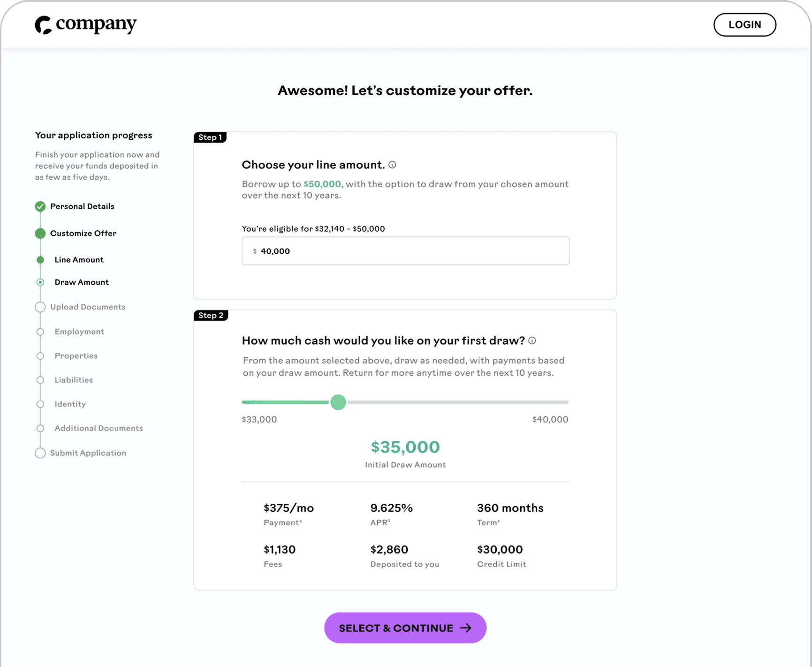Open info tooltip beside first draw question
The image size is (812, 667).
click(532, 341)
